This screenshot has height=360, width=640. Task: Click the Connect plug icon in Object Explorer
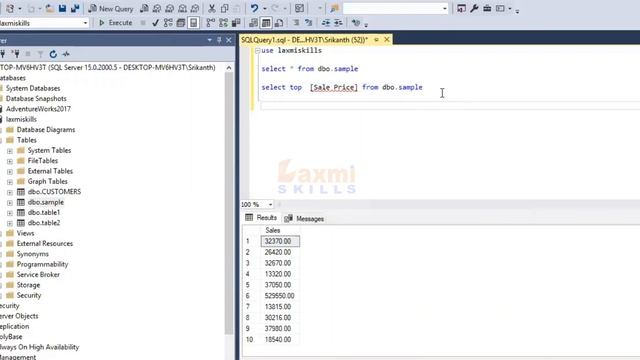coord(2,53)
